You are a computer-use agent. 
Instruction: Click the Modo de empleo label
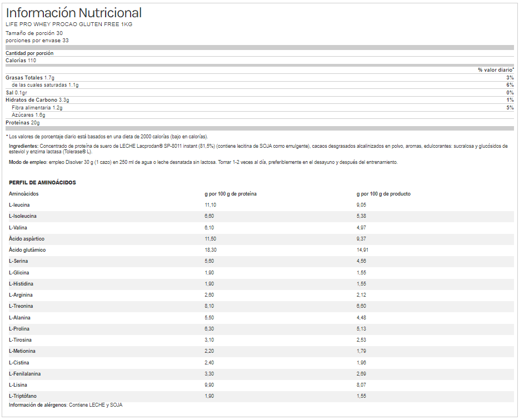[28, 162]
